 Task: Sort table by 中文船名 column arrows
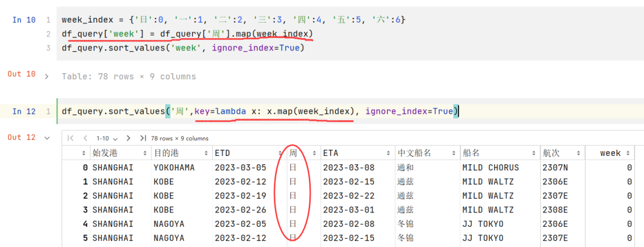tap(453, 153)
